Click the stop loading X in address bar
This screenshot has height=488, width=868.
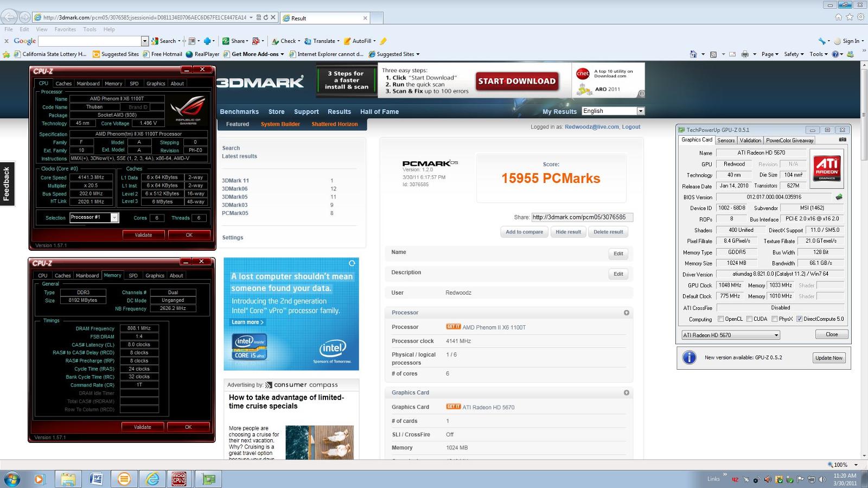point(273,17)
